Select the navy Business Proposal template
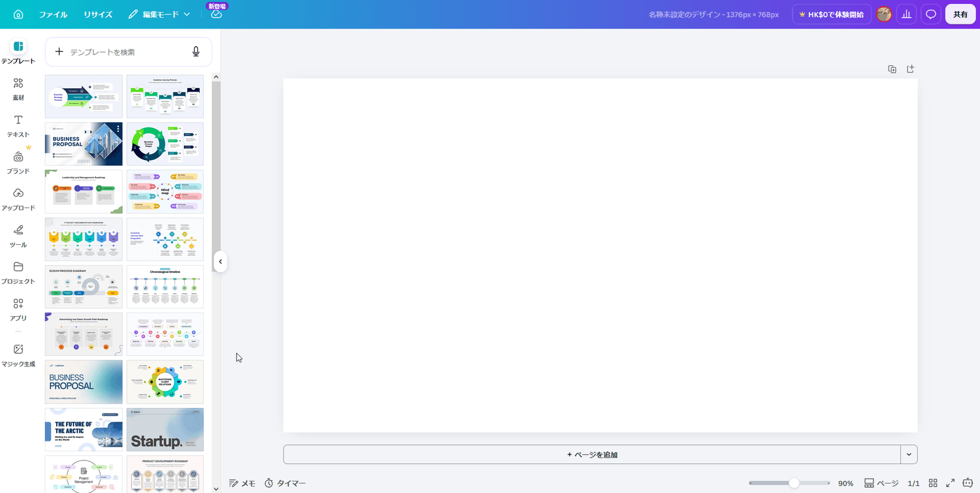Screen dimensions: 980x493 pyautogui.click(x=84, y=144)
